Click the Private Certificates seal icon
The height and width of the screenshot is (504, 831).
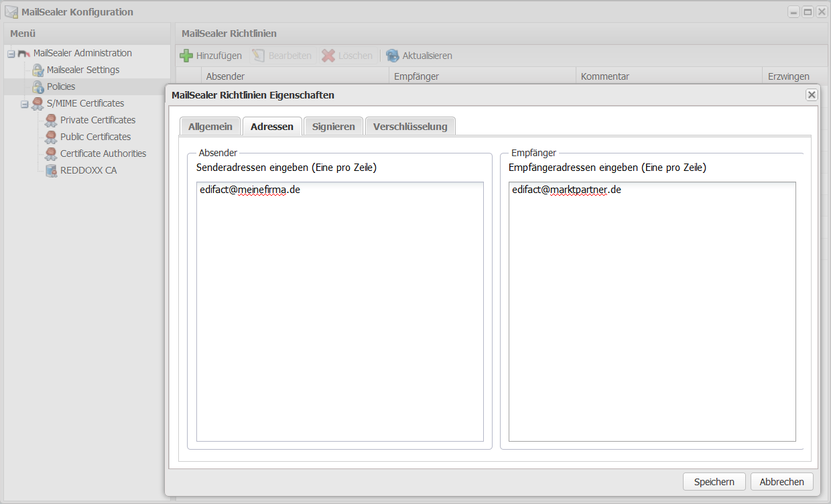pyautogui.click(x=51, y=120)
